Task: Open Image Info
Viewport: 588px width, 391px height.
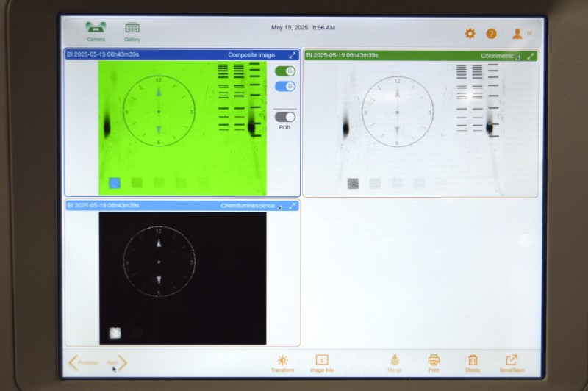Action: 322,364
